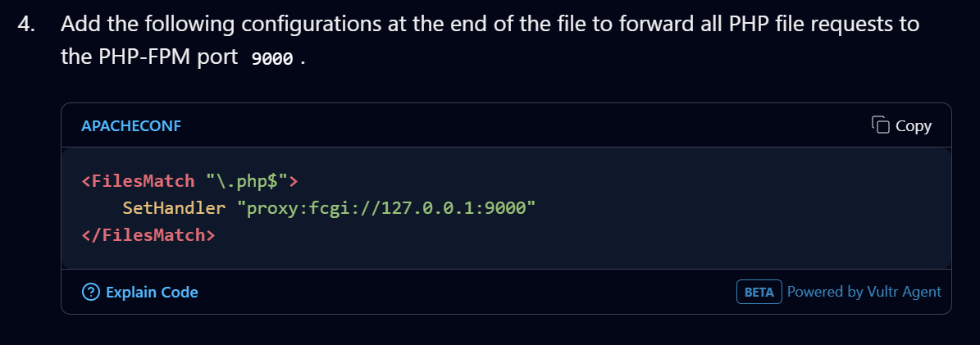The height and width of the screenshot is (345, 980).
Task: Click the opening FilesMatch tag name
Action: coord(143,180)
